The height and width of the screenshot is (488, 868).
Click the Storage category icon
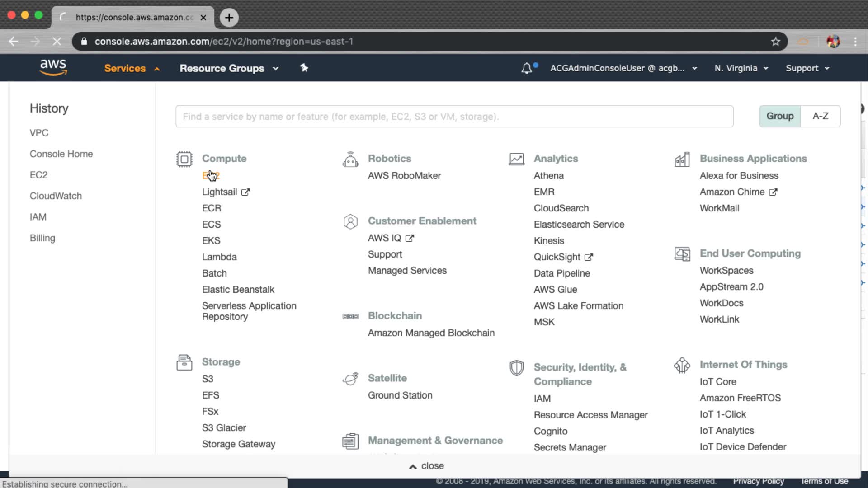(x=184, y=363)
